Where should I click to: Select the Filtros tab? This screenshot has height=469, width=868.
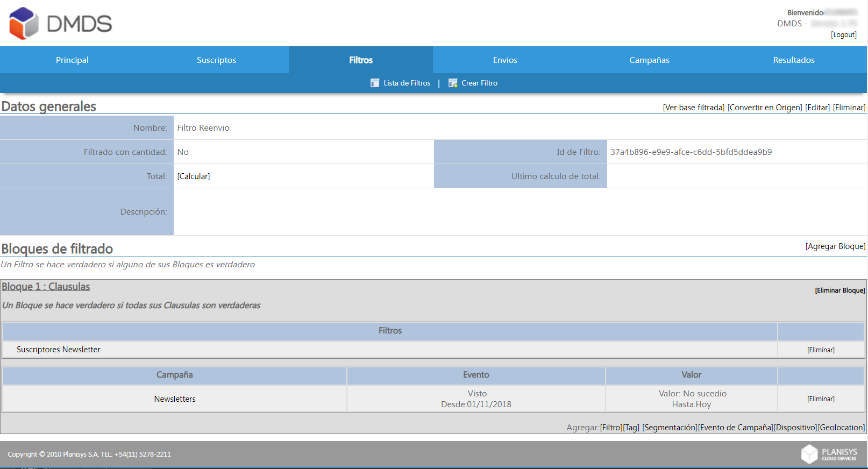point(361,60)
